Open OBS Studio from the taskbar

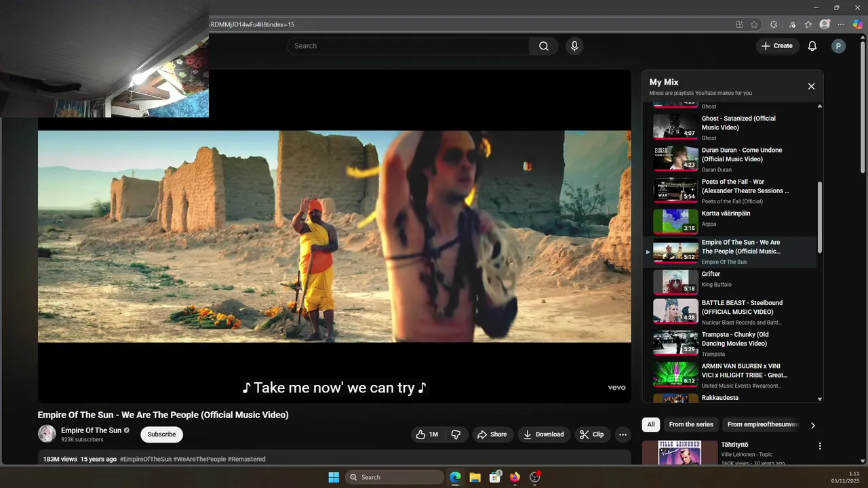tap(534, 477)
